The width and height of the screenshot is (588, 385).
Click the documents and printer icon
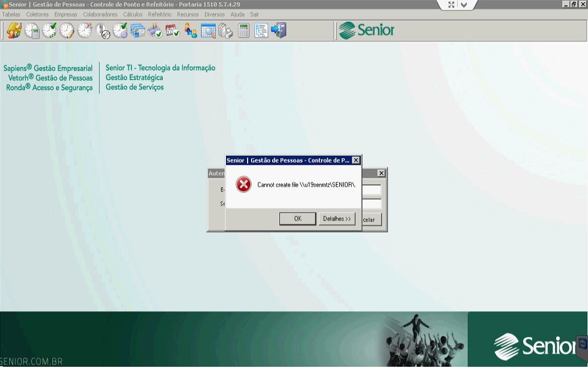point(225,31)
